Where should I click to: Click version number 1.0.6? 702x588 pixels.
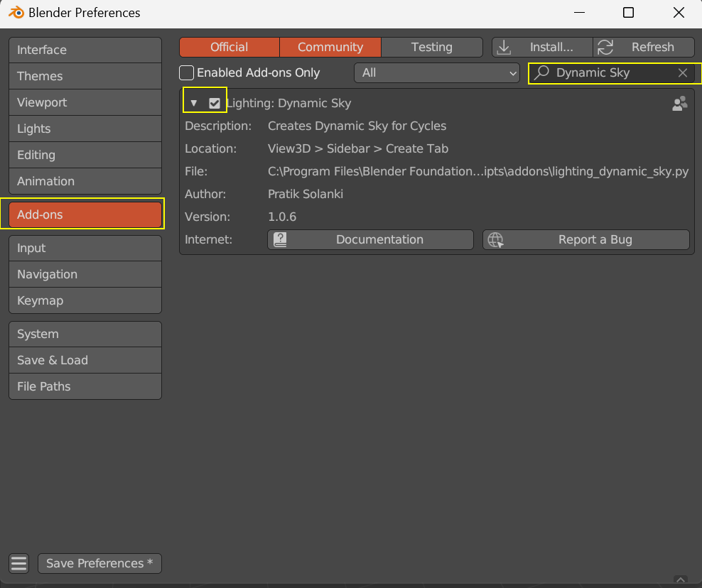point(282,217)
